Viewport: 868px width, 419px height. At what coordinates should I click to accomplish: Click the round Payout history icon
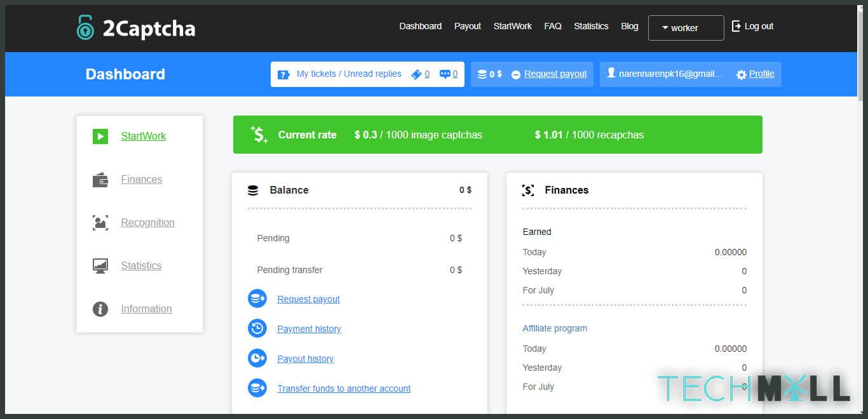[x=257, y=358]
